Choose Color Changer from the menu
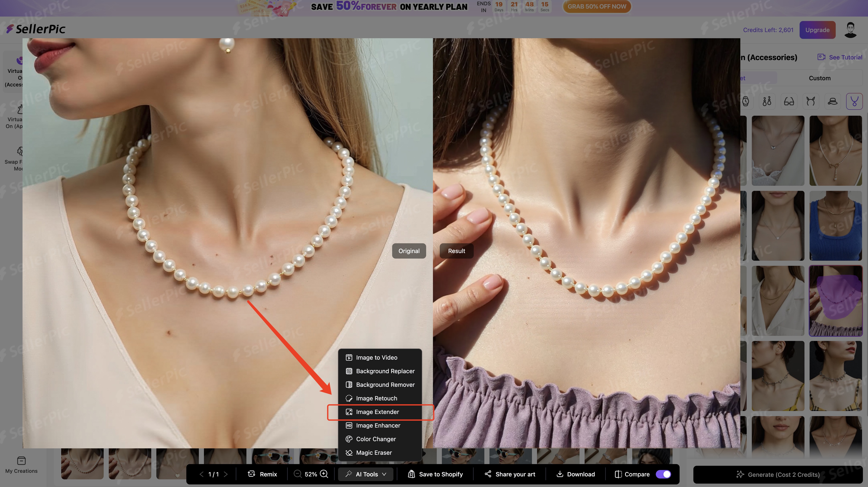Viewport: 868px width, 487px height. point(380,439)
